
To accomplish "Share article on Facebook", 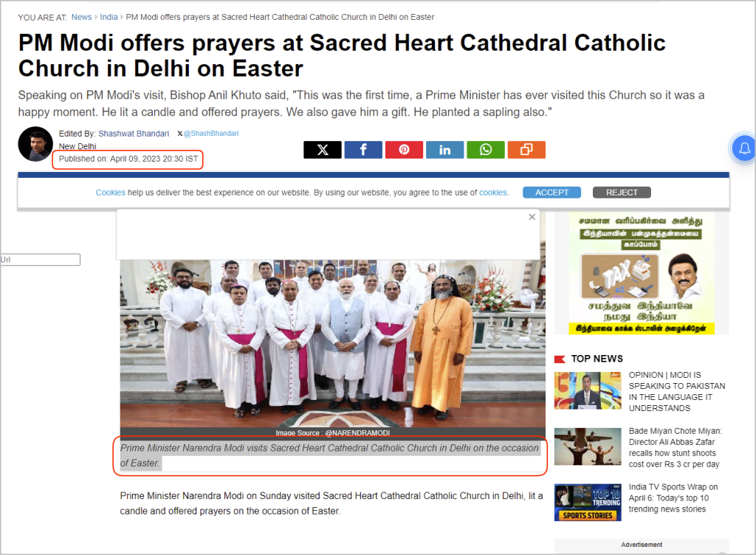I will (363, 150).
